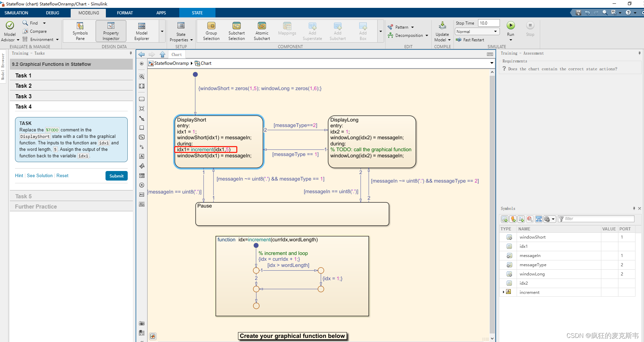Viewport: 644px width, 342px height.
Task: Open the Symbols Pane tool
Action: [x=80, y=31]
